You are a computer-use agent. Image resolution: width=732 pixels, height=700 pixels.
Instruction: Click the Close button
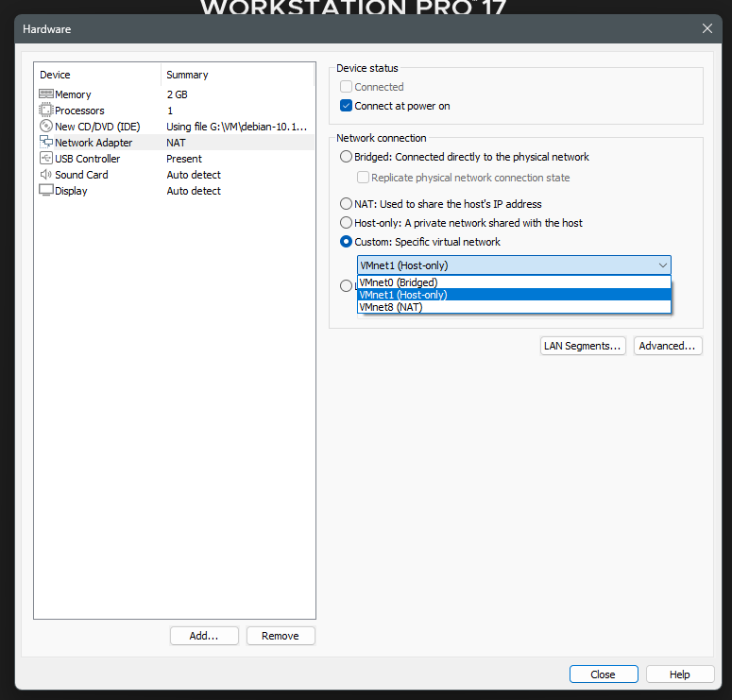604,674
